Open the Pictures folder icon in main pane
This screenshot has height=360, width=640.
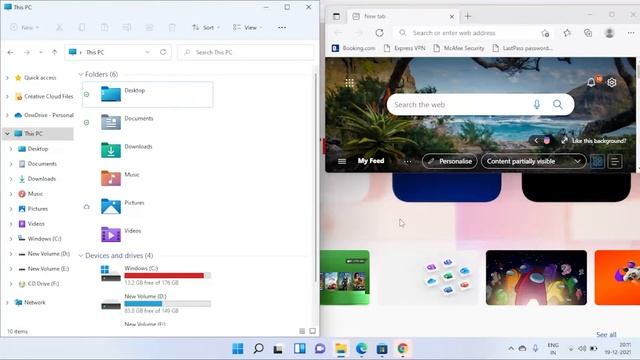tap(111, 206)
